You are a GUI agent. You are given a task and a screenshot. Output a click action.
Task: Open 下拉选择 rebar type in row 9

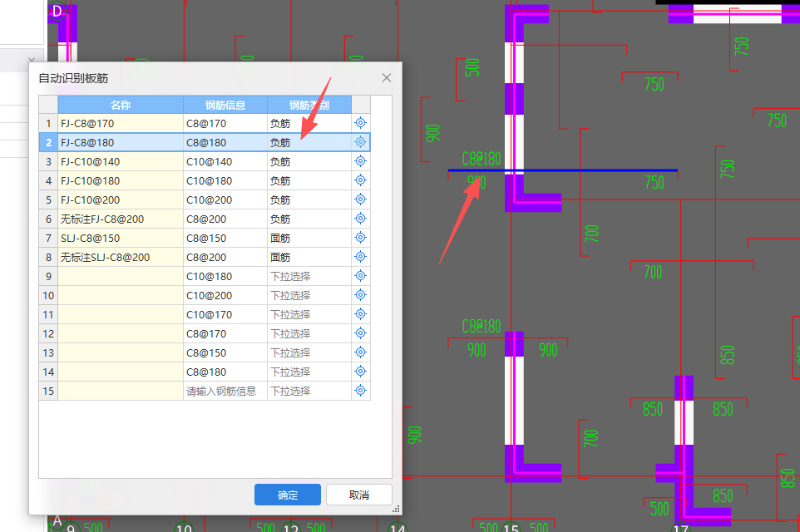309,277
